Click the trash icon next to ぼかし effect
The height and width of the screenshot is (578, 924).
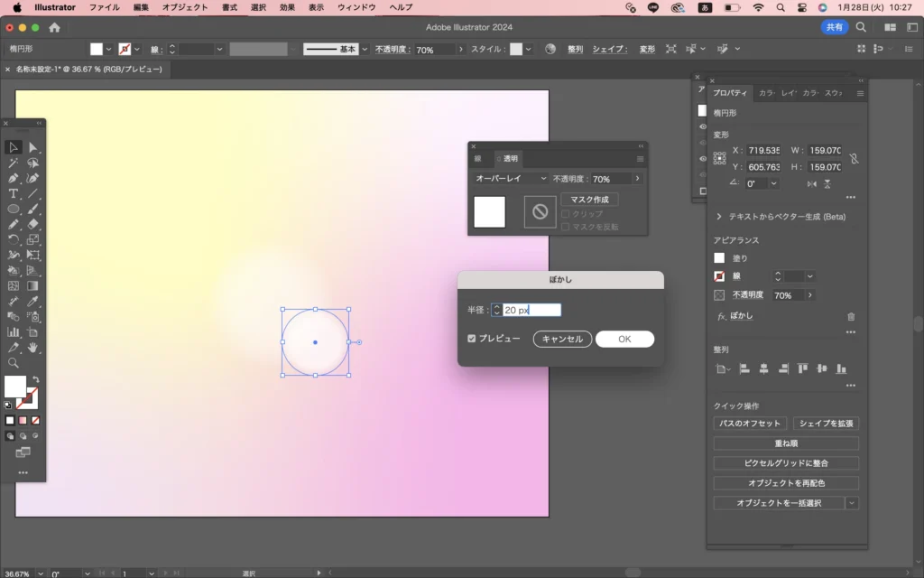point(851,316)
